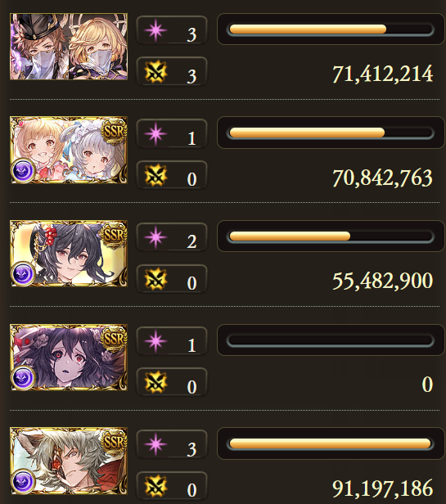Click the gold burst icon beside 55,482,900
Screen dimensions: 446x504
click(155, 279)
